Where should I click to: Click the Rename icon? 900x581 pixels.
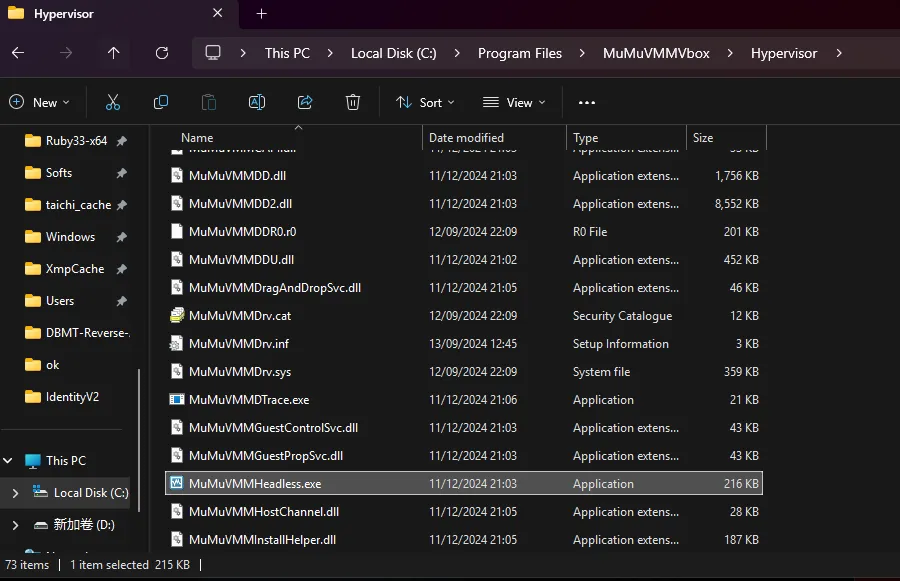(x=257, y=102)
